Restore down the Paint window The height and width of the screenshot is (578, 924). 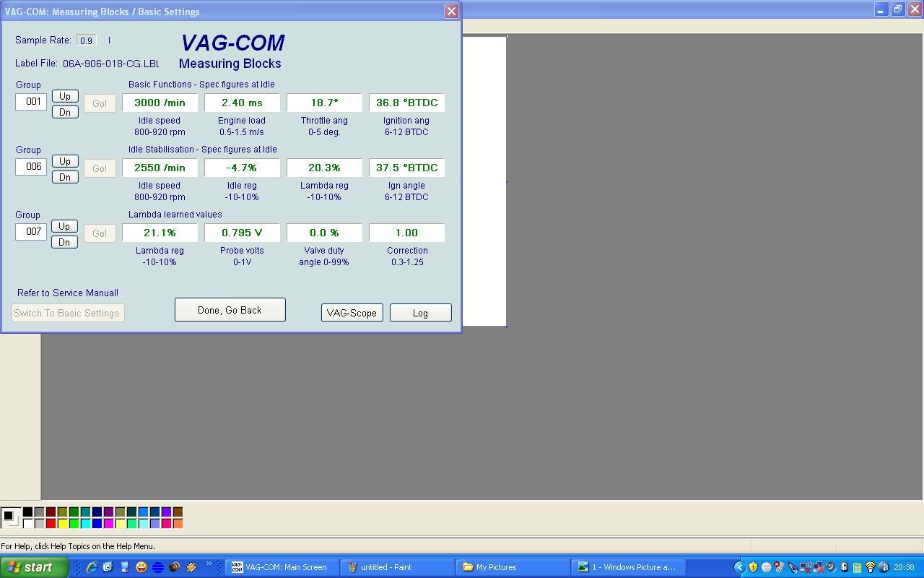point(898,9)
